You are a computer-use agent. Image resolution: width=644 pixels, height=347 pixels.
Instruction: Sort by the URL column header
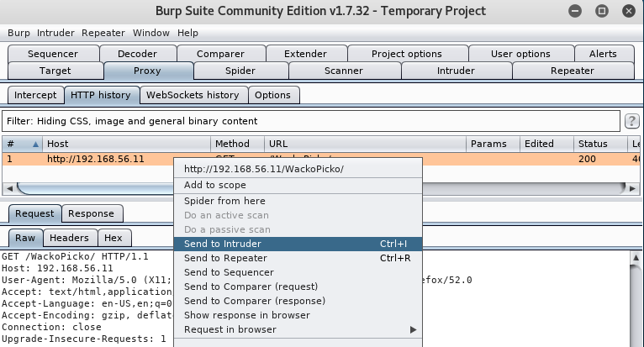coord(365,145)
